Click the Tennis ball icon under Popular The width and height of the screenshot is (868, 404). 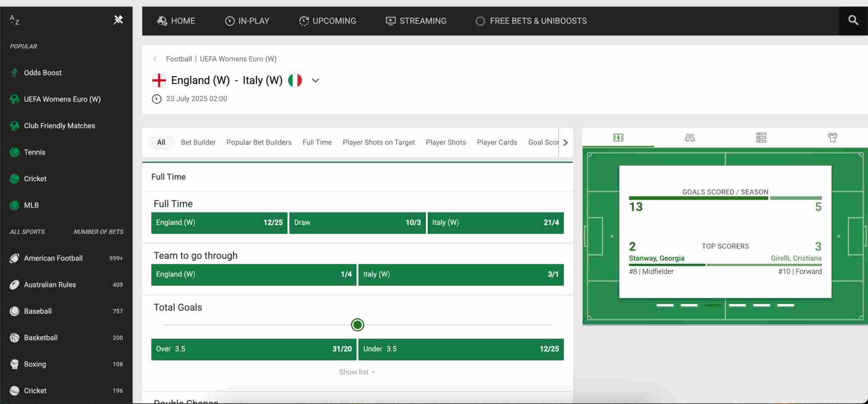click(15, 152)
